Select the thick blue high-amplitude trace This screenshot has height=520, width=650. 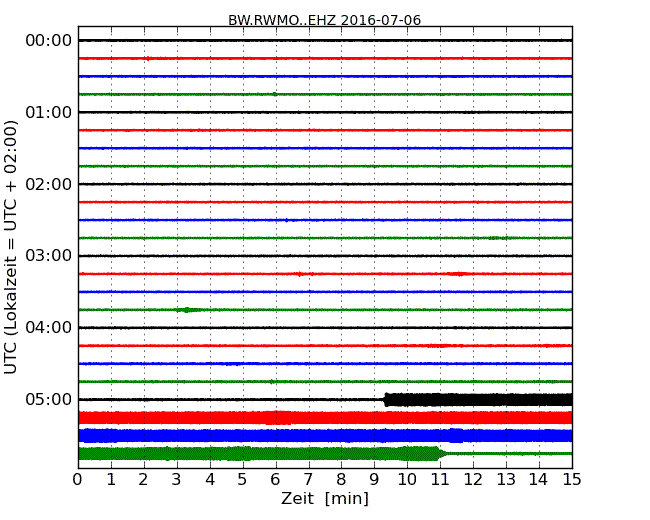click(x=325, y=435)
